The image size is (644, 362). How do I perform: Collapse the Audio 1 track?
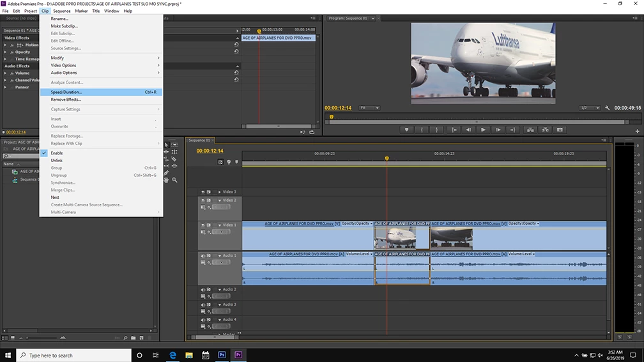219,255
